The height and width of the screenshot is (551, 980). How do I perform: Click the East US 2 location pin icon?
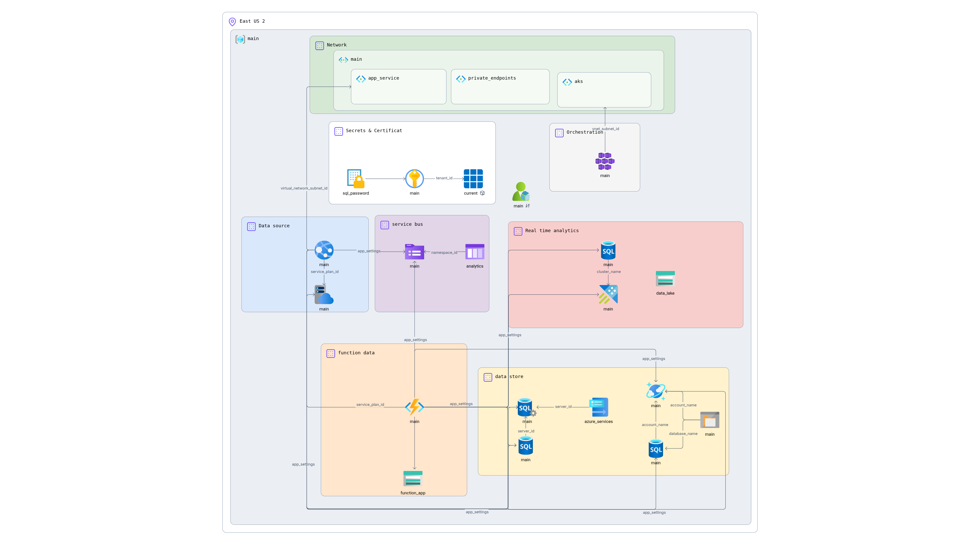232,22
